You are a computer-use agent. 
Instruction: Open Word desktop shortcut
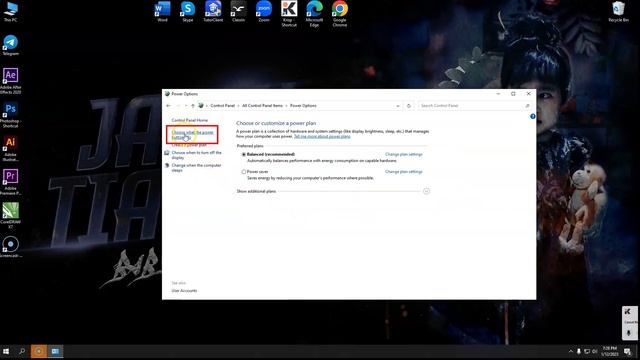click(162, 11)
